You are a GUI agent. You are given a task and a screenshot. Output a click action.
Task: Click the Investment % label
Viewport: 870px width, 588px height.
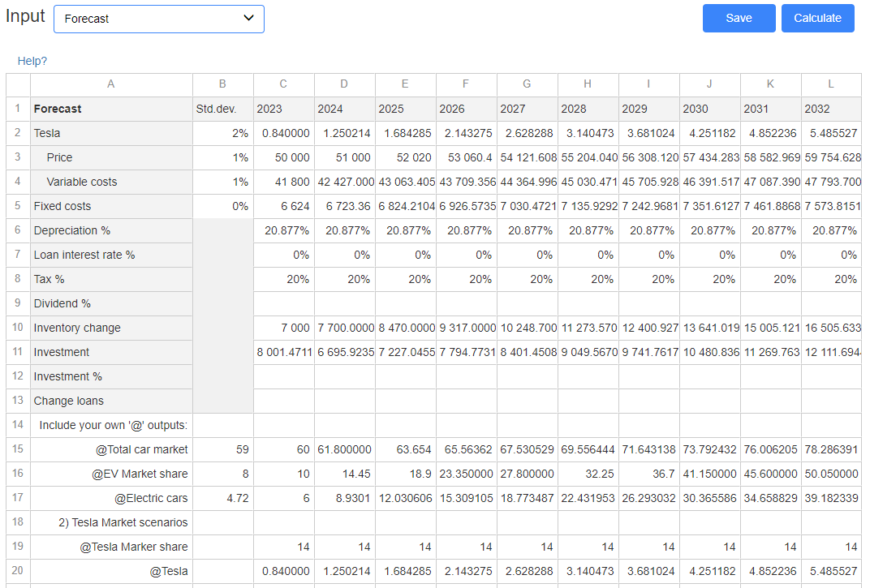[111, 376]
